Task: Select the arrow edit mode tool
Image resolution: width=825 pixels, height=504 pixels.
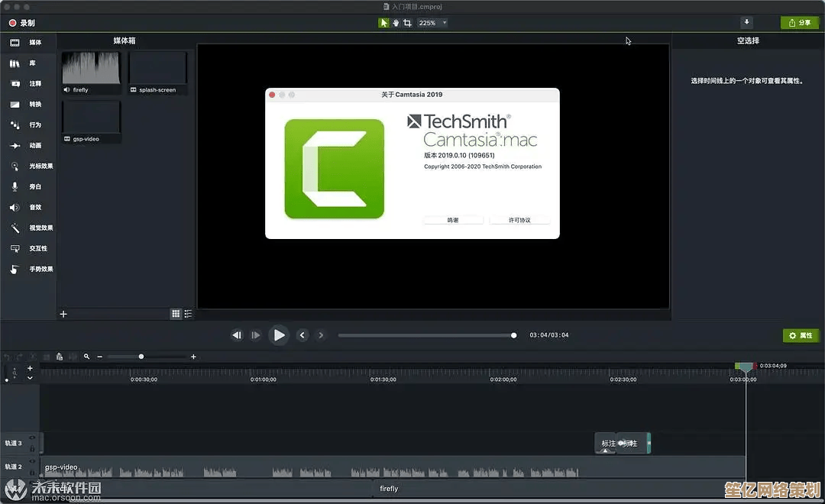Action: [383, 23]
